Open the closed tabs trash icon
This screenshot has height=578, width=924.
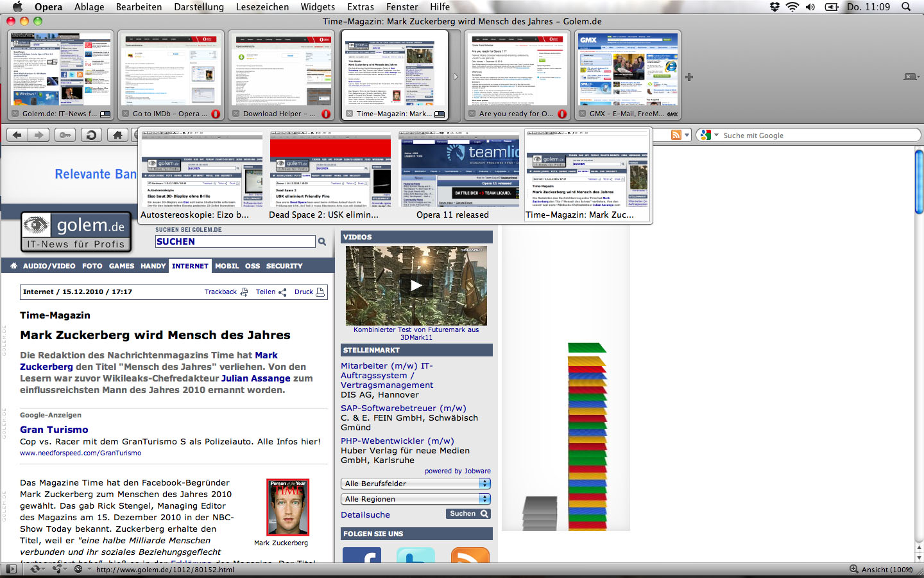click(x=910, y=77)
